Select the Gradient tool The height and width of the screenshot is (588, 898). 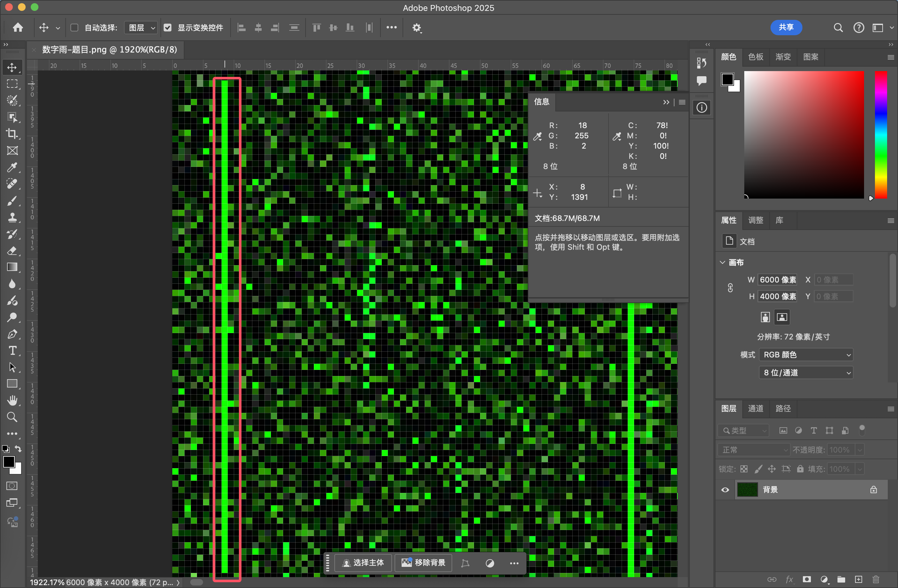tap(12, 267)
